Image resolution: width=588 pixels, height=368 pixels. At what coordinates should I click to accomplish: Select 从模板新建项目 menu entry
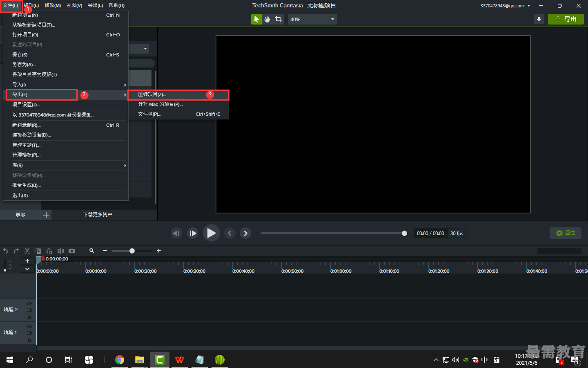[x=66, y=25]
